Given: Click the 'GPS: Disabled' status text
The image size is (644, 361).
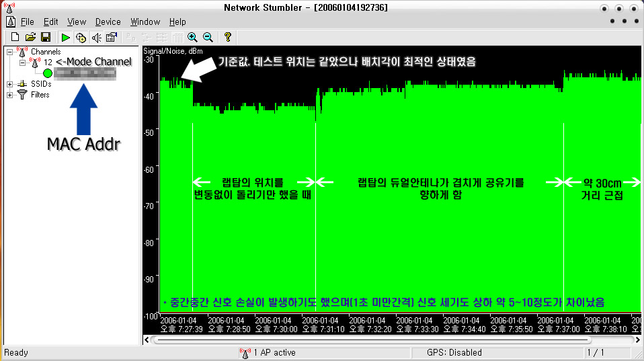Looking at the screenshot, I should (454, 352).
